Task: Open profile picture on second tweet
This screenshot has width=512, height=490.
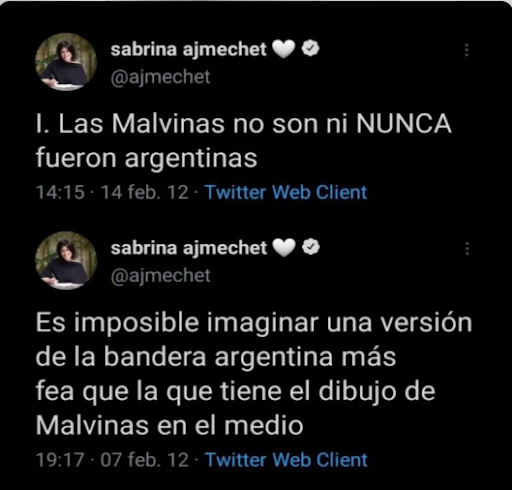Action: coord(66,260)
